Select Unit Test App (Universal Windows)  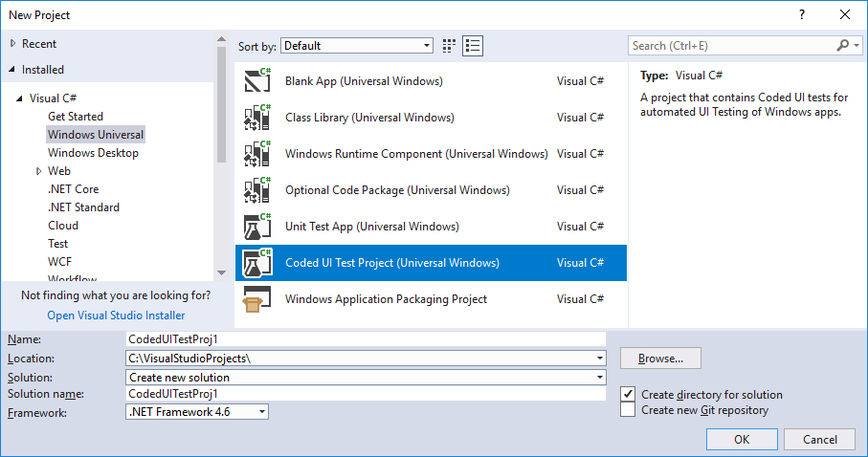click(431, 227)
